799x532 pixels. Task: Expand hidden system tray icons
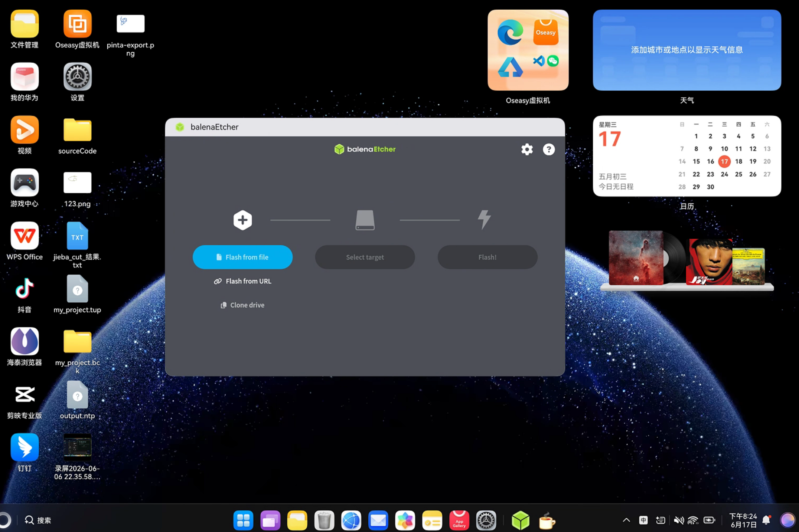tap(626, 520)
